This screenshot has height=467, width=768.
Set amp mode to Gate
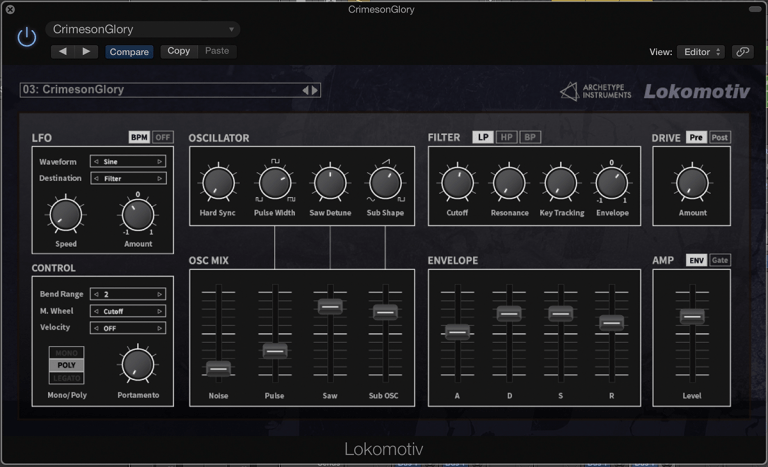[x=720, y=260]
